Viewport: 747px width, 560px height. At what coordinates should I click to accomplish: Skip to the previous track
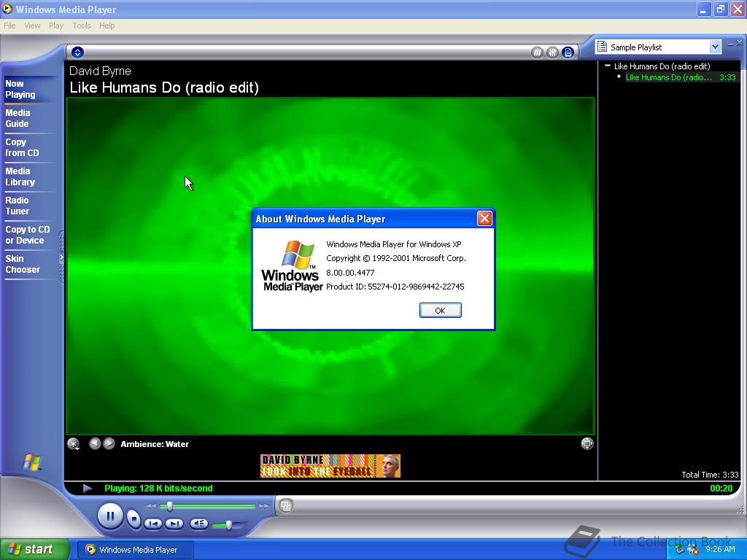(153, 524)
